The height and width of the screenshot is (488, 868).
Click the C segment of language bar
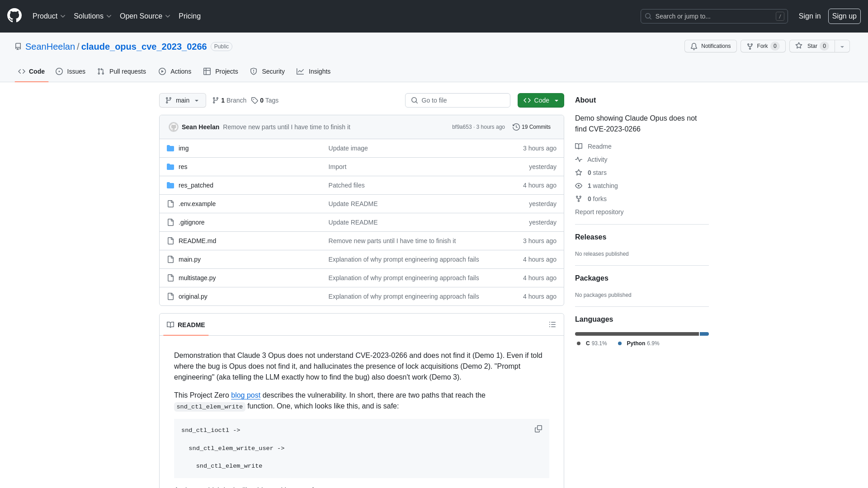coord(637,334)
